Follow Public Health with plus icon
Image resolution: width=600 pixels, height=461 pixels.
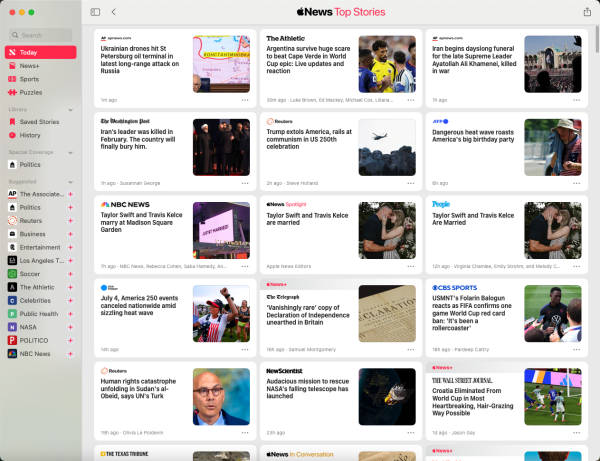pos(70,314)
